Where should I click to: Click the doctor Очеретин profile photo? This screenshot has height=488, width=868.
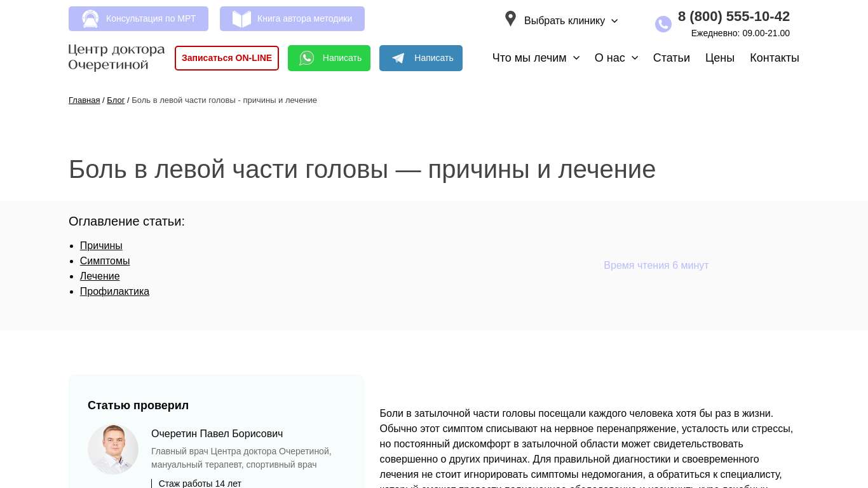coord(113,449)
